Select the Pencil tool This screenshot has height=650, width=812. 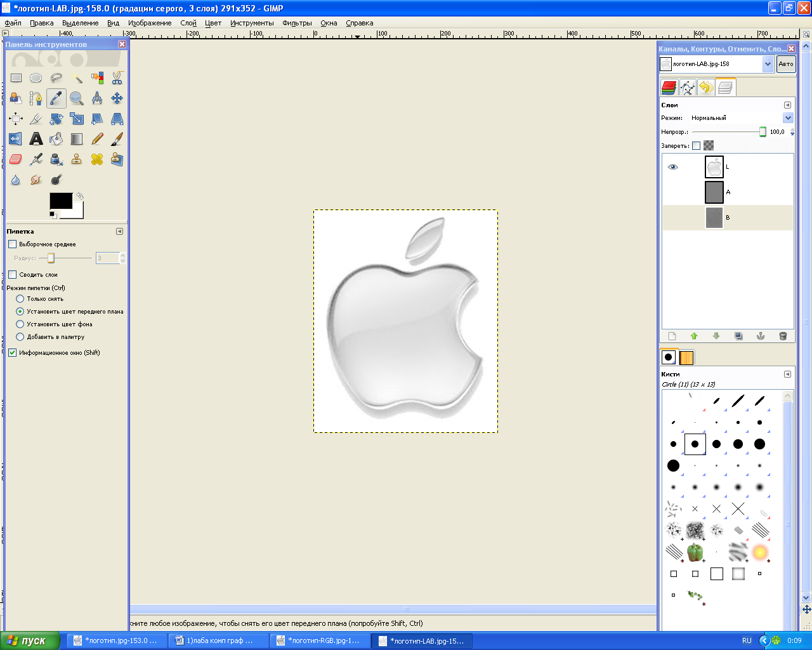(97, 139)
